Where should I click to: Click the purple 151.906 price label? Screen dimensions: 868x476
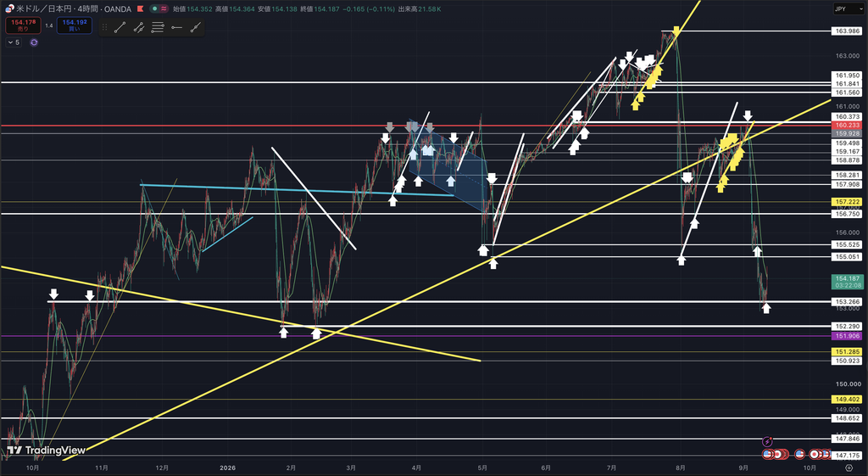[x=847, y=336]
